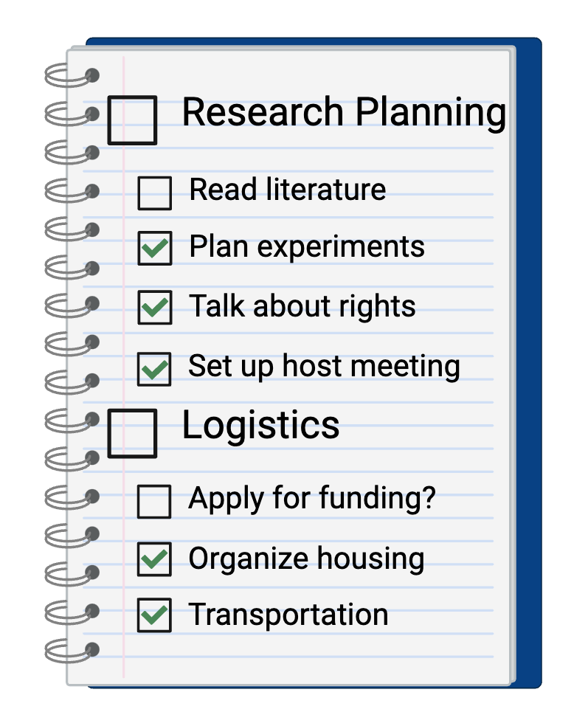Screen dimensions: 588x726
Task: Select the Read literature text label
Action: pos(287,190)
